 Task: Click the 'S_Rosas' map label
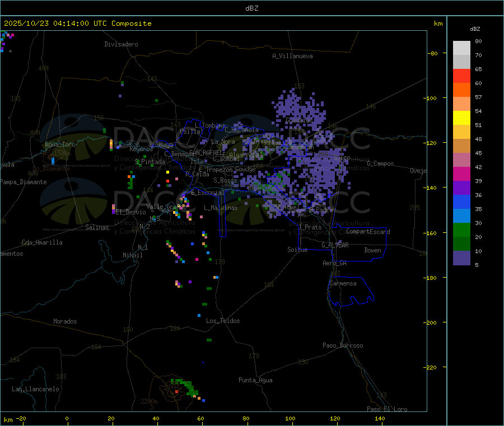coord(225,181)
